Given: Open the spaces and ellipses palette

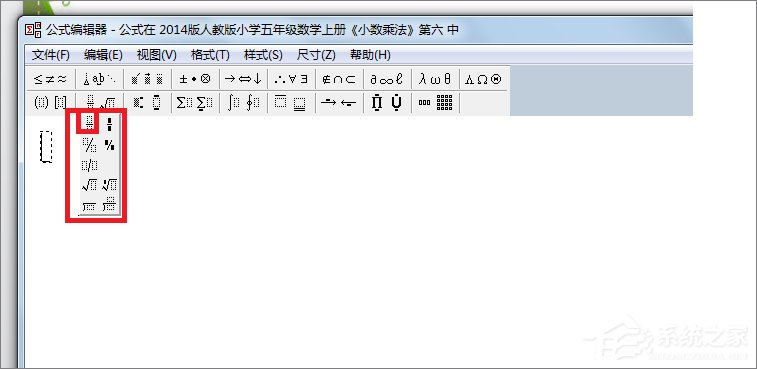Looking at the screenshot, I should 99,79.
